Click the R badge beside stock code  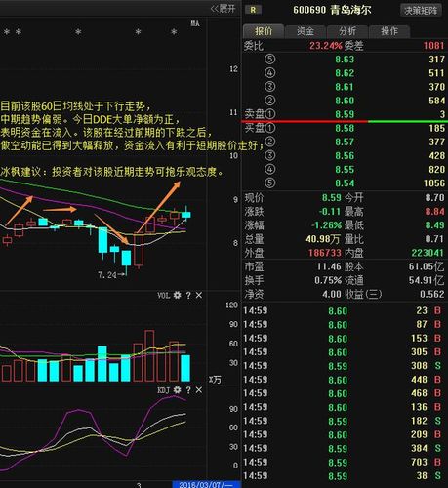click(x=253, y=10)
